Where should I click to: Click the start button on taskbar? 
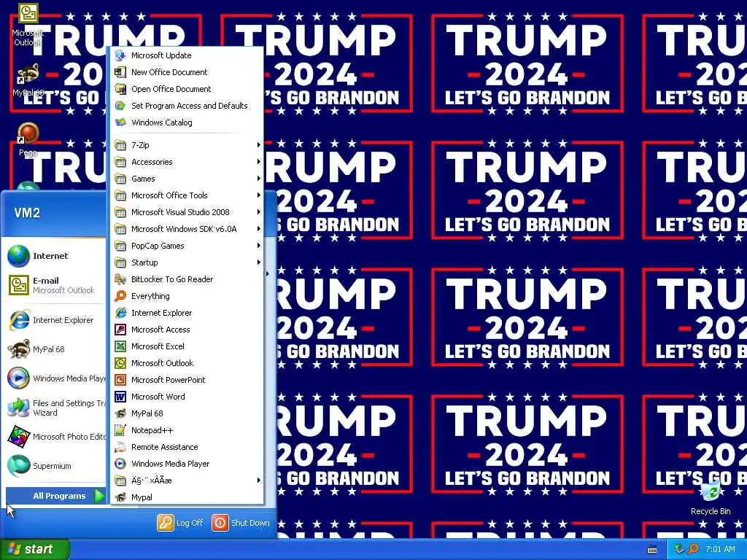[x=34, y=549]
